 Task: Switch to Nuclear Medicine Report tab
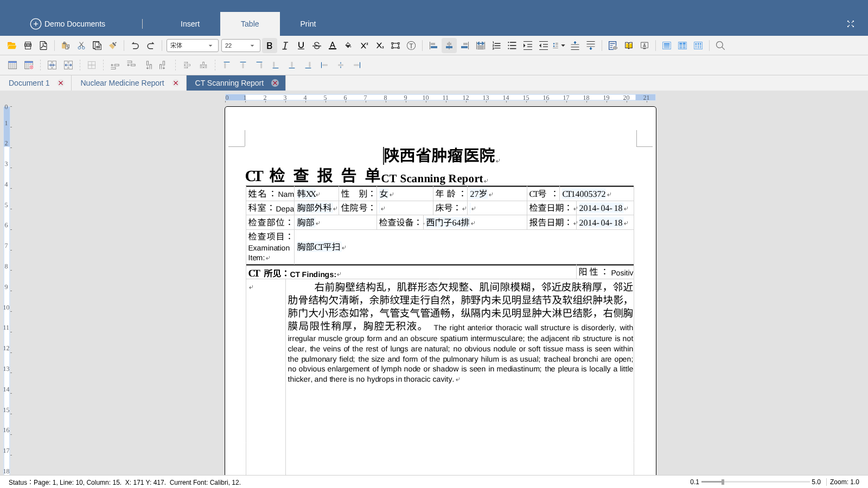(x=122, y=83)
